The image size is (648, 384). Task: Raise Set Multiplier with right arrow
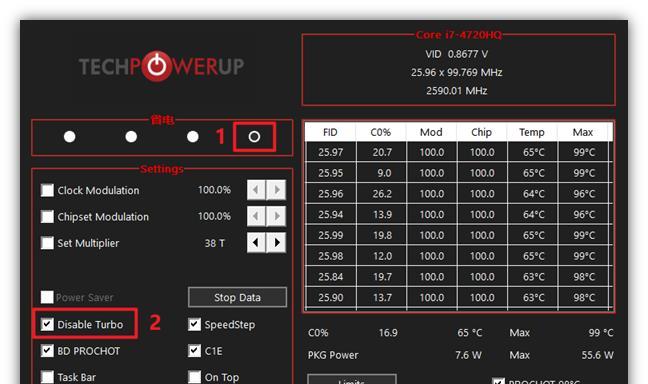coord(276,243)
